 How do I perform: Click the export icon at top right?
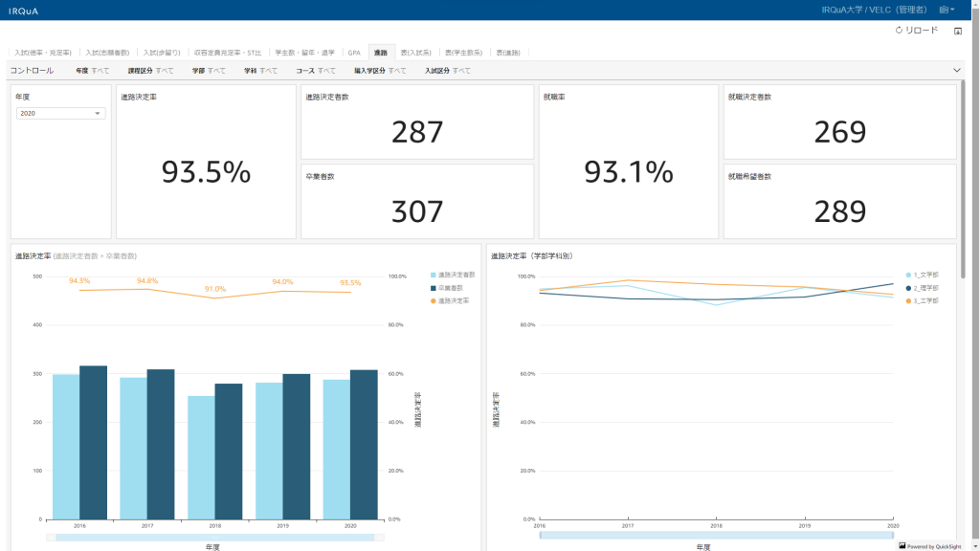coord(957,31)
